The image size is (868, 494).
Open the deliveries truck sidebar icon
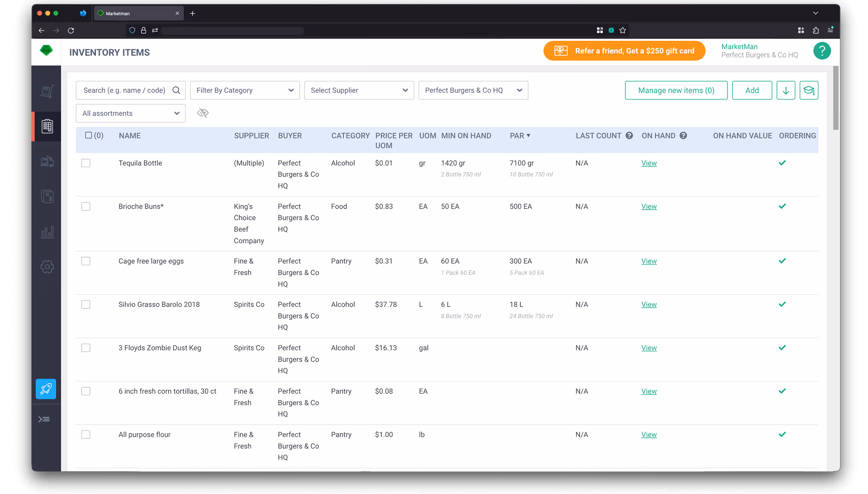point(47,161)
